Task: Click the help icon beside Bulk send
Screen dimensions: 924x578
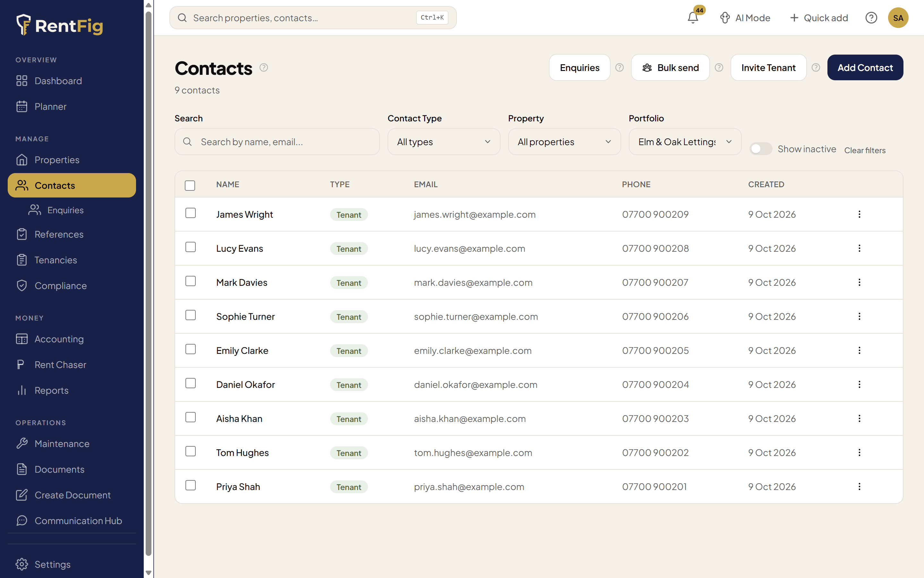Action: tap(719, 68)
